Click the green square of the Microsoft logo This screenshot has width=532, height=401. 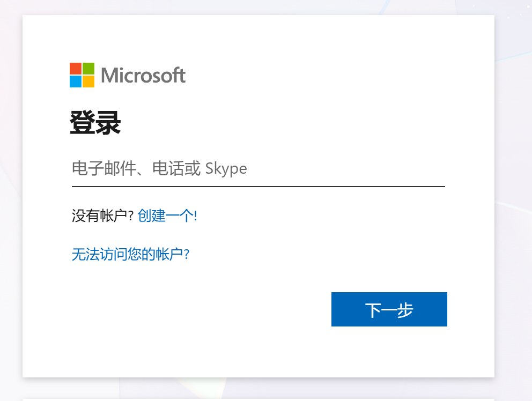(x=88, y=69)
